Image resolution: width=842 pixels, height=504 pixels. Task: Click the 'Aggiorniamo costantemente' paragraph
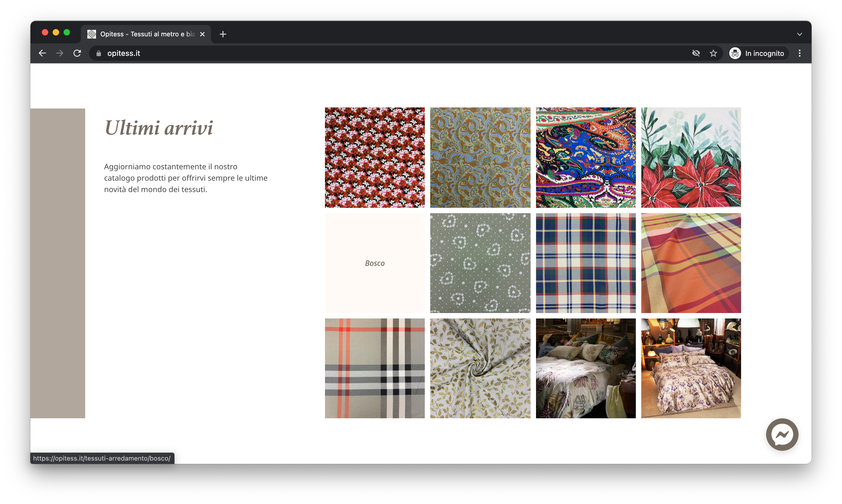point(186,178)
